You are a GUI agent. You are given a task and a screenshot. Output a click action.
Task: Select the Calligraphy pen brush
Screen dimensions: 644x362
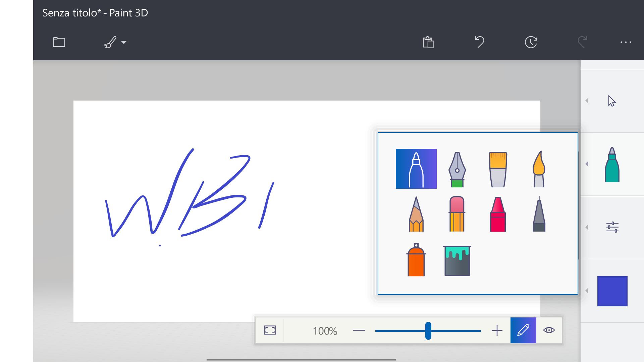[457, 169]
